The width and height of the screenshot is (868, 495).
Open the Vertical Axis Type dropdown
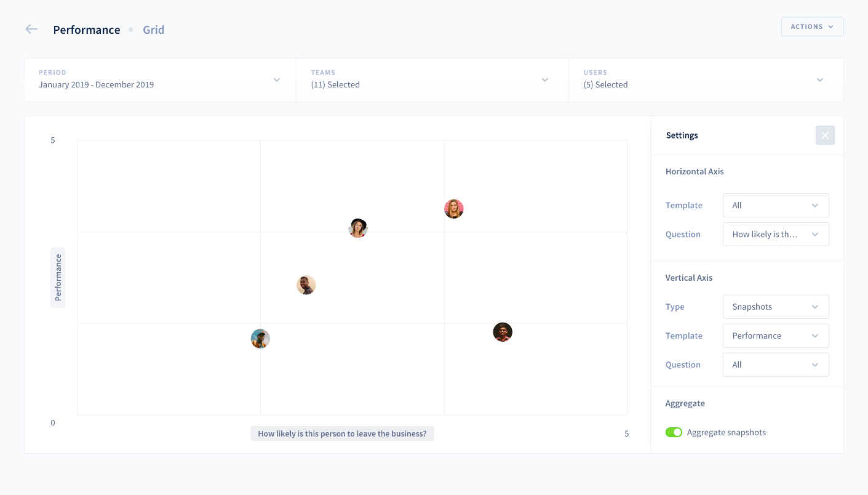[776, 307]
